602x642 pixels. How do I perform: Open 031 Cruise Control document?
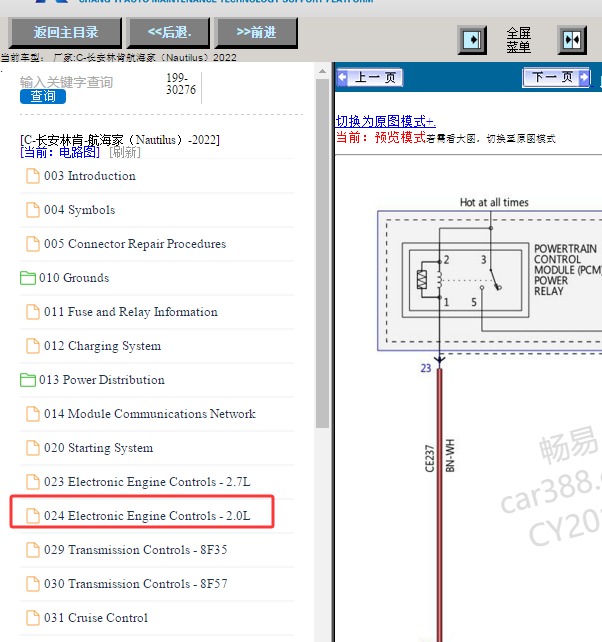point(96,618)
